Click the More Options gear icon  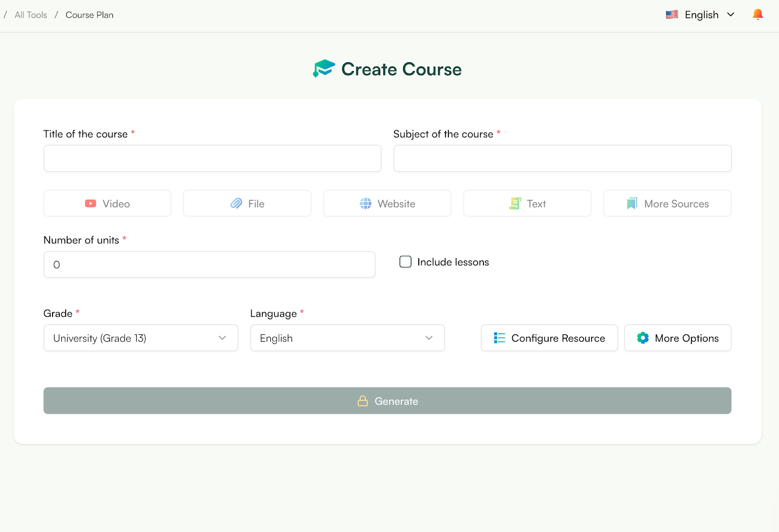click(x=643, y=338)
